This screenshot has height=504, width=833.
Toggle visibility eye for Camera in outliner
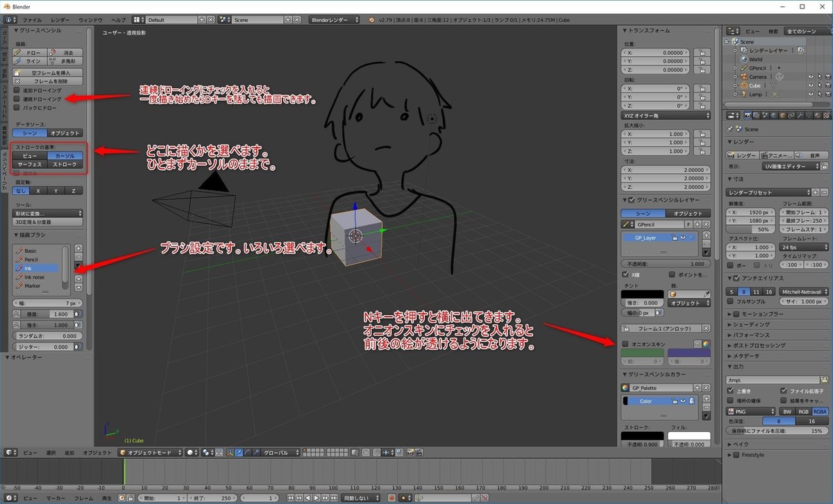pos(811,77)
